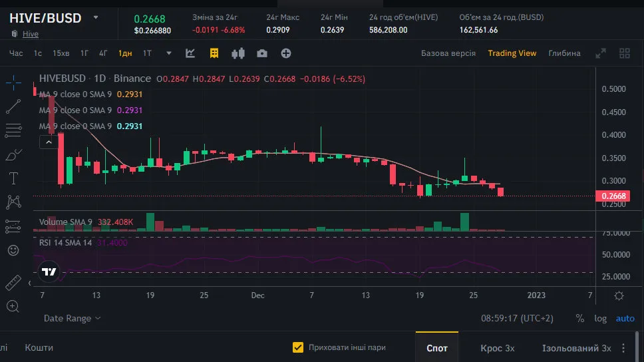Image resolution: width=644 pixels, height=362 pixels.
Task: Select the 1дн daily interval
Action: pyautogui.click(x=125, y=53)
